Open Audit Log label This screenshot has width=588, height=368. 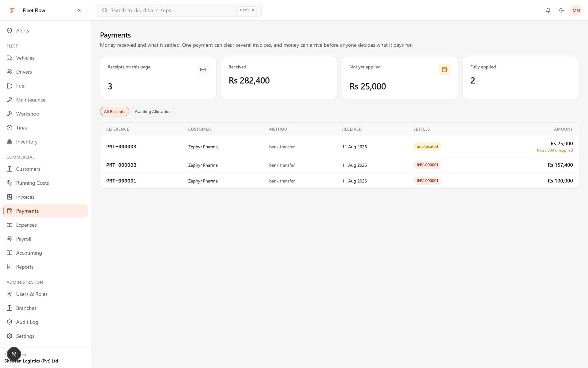coord(27,322)
